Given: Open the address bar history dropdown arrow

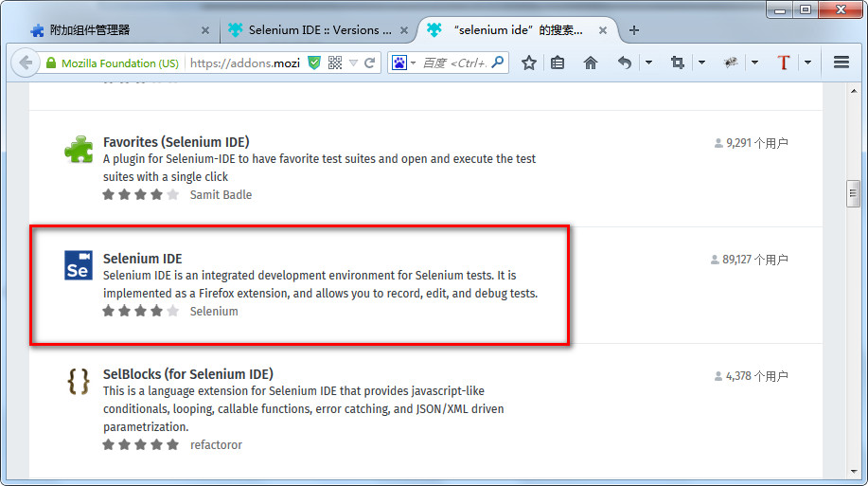Looking at the screenshot, I should tap(353, 63).
